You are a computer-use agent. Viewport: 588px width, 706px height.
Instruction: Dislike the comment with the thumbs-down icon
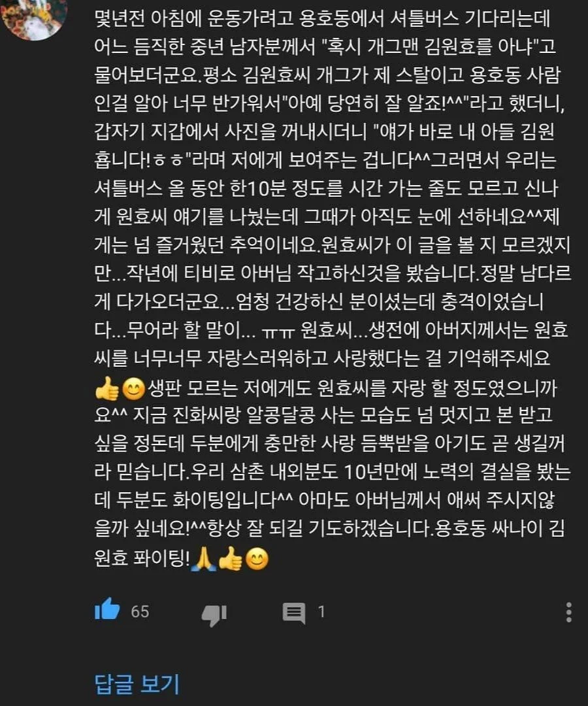tap(214, 614)
